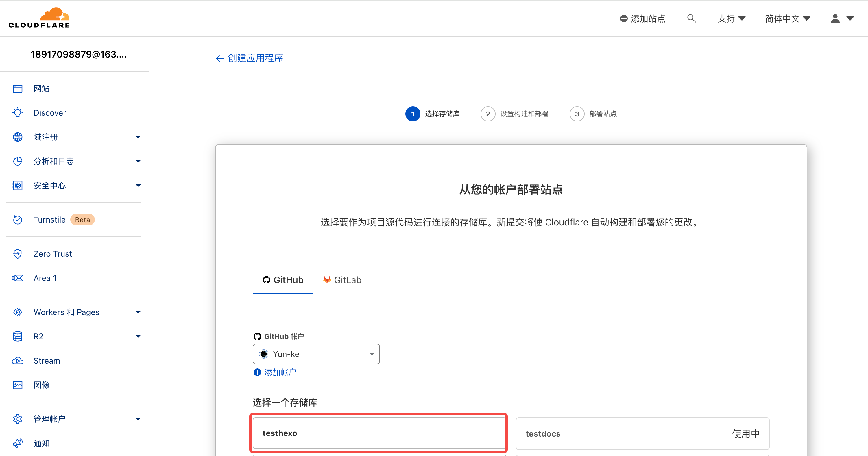Expand the R2 sidebar arrow
868x456 pixels.
138,336
